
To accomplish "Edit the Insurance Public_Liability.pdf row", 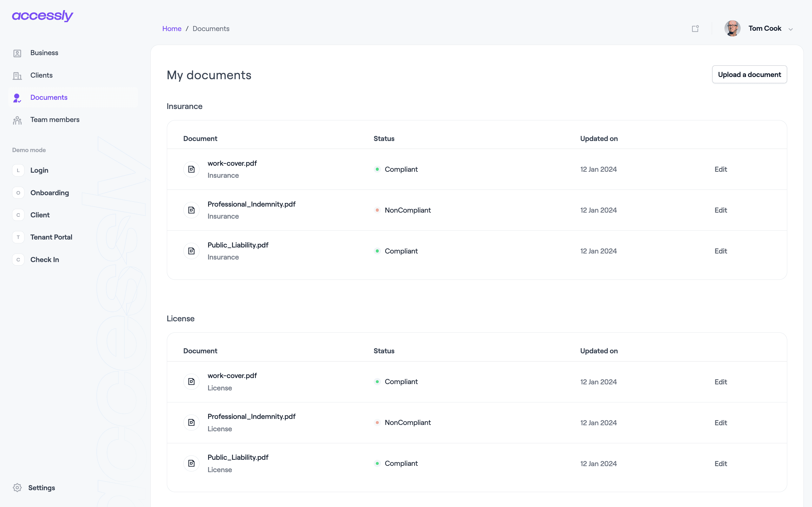I will [x=720, y=251].
